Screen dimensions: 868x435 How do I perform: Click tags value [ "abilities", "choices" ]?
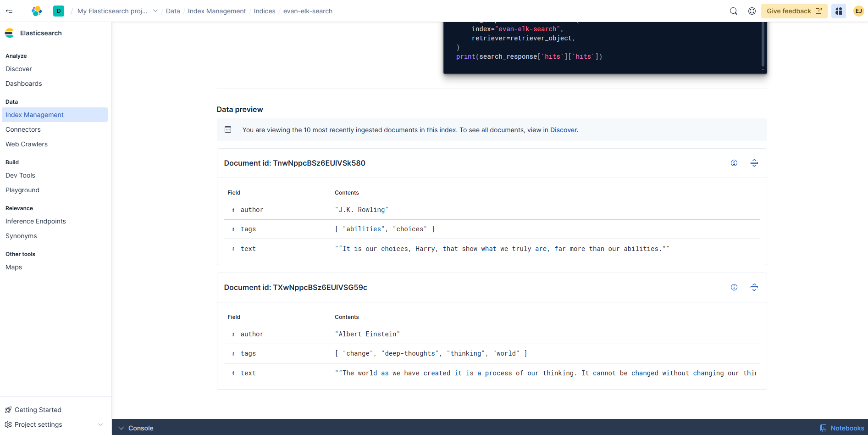tap(385, 229)
